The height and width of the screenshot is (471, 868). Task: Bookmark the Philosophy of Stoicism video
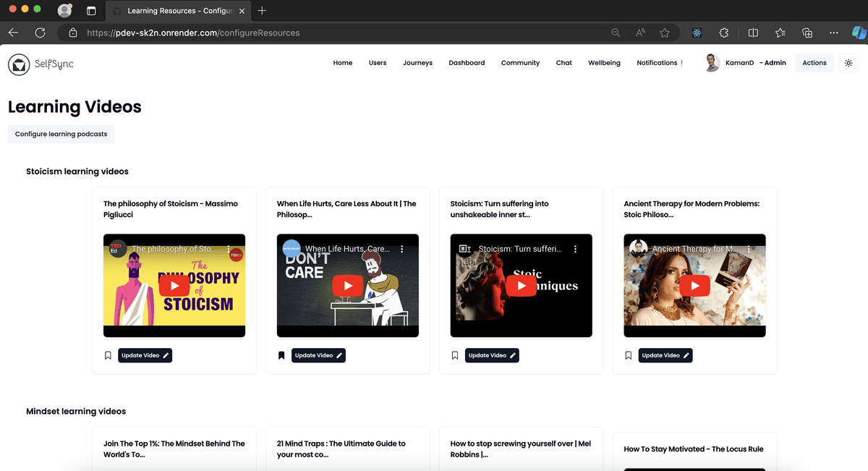(x=108, y=355)
